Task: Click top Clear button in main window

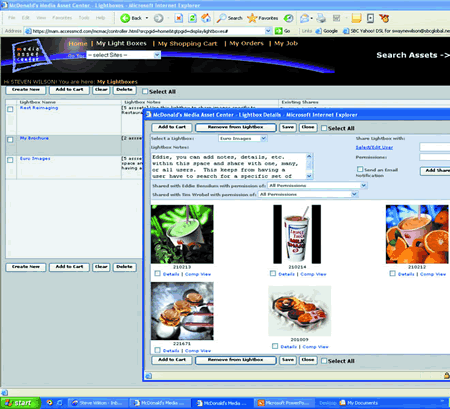Action: point(101,90)
